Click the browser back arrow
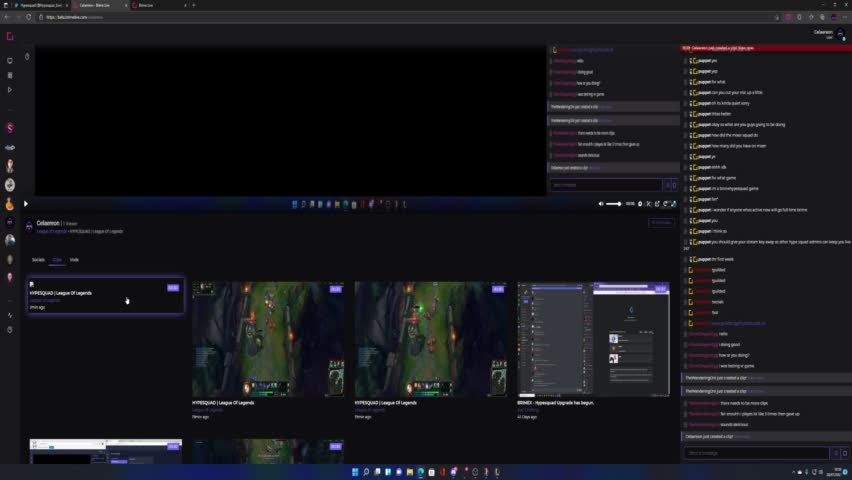The height and width of the screenshot is (480, 852). tap(7, 17)
